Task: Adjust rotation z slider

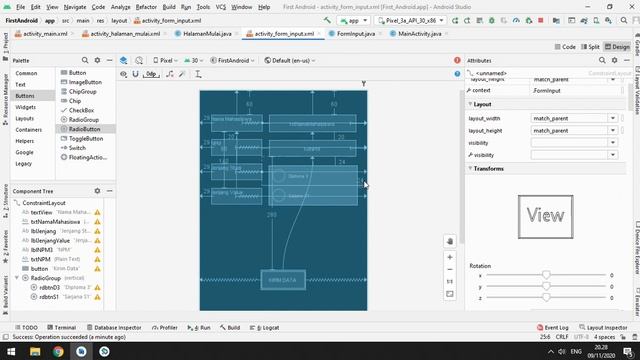Action: [x=546, y=298]
